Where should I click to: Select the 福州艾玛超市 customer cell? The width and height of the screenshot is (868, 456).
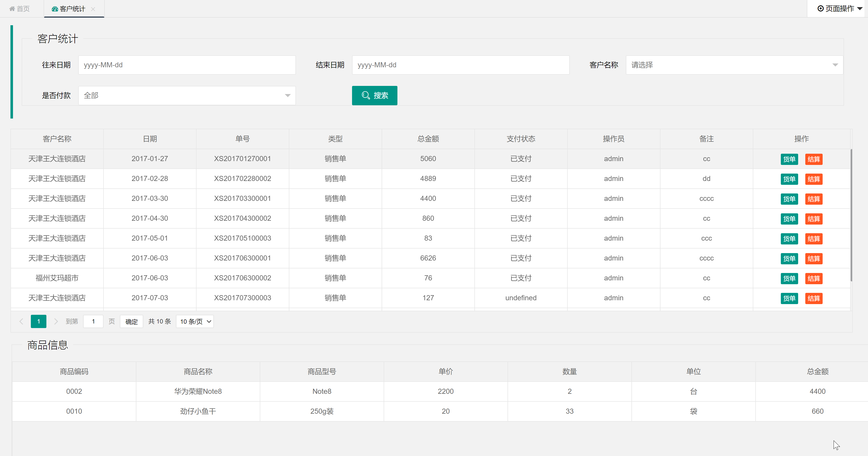(x=57, y=278)
